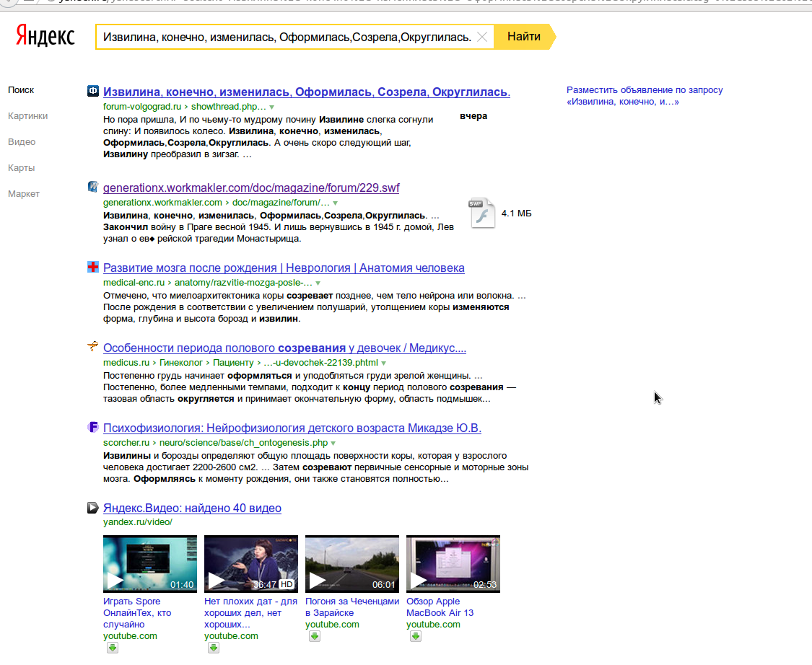
Task: Click the medicus.ru result favicon
Action: click(92, 348)
